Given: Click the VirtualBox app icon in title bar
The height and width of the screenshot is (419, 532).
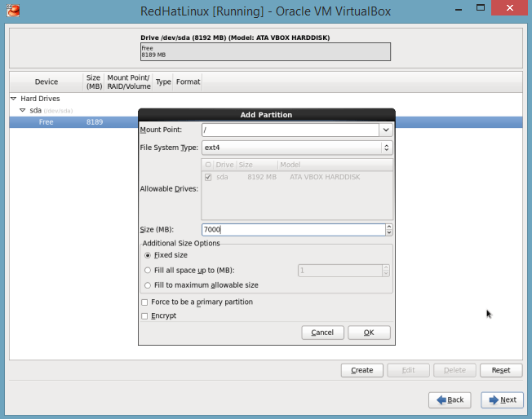Looking at the screenshot, I should pyautogui.click(x=13, y=11).
